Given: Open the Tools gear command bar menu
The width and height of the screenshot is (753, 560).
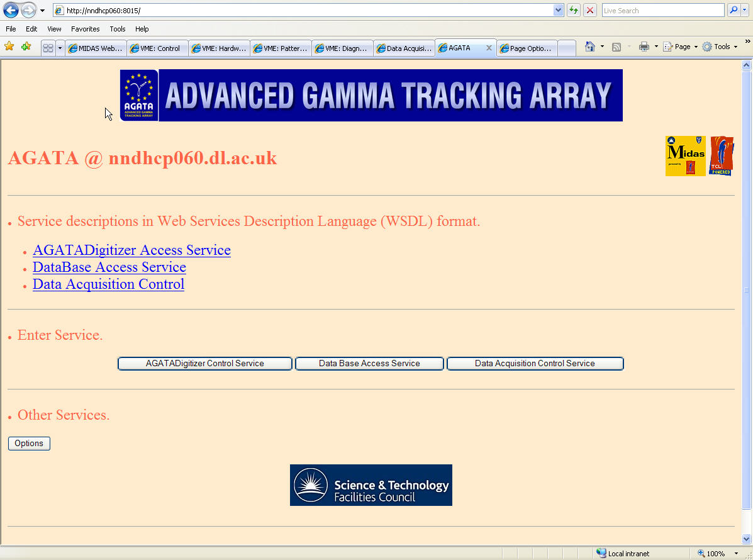Looking at the screenshot, I should [x=720, y=47].
